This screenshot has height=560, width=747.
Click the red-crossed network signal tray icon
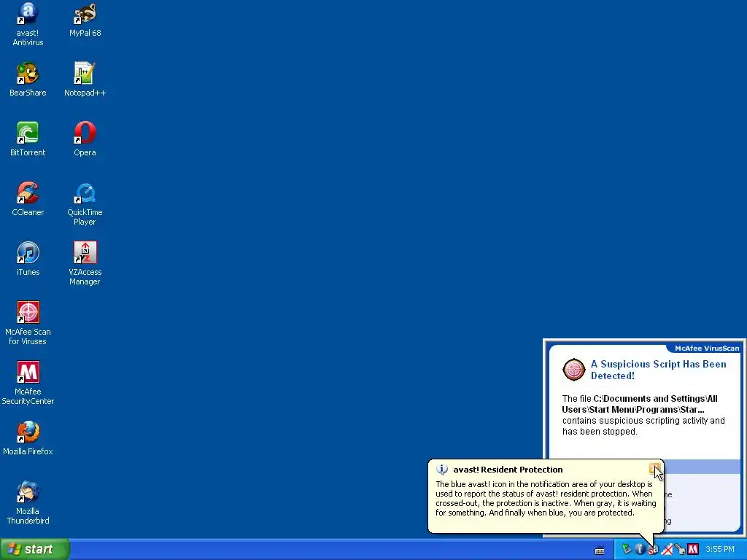pos(667,550)
